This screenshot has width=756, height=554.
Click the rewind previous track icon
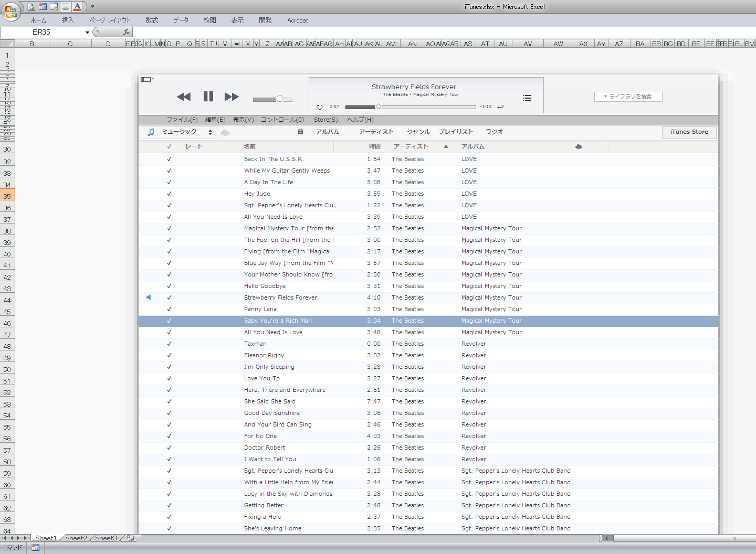(184, 97)
